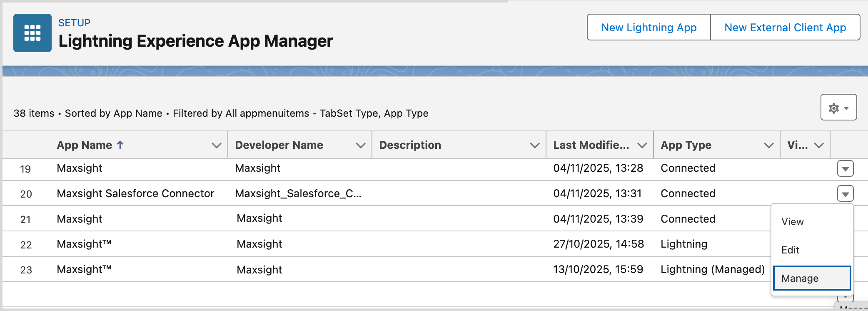Click the App Manager grid icon
Viewport: 868px width, 311px height.
coord(32,33)
